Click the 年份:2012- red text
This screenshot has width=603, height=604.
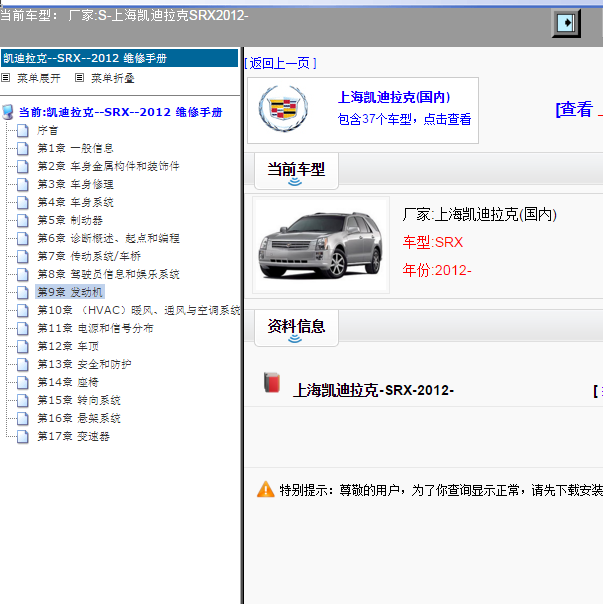tap(437, 270)
